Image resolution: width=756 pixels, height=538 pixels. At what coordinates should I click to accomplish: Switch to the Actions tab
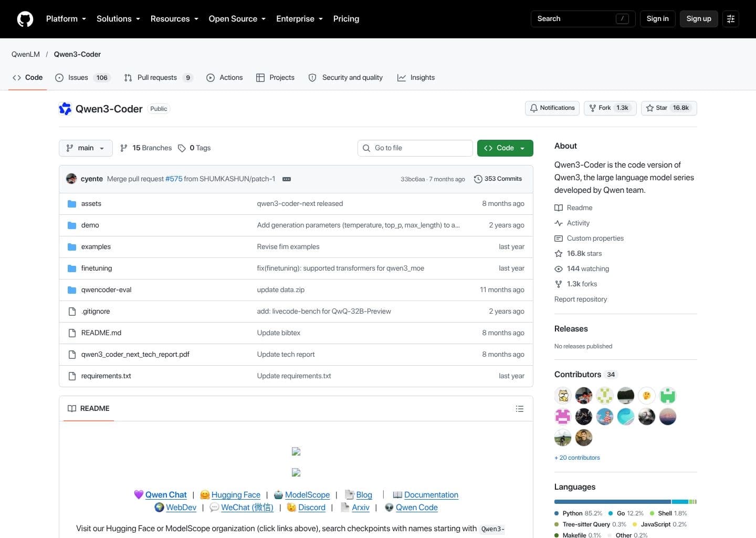(225, 78)
